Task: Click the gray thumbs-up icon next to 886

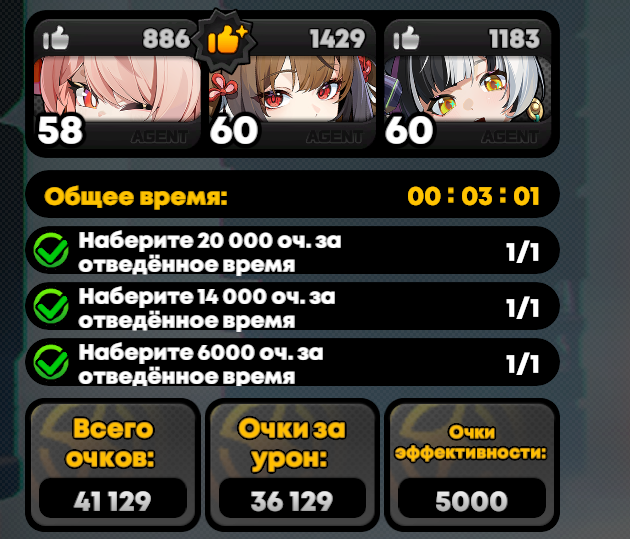Action: click(56, 38)
